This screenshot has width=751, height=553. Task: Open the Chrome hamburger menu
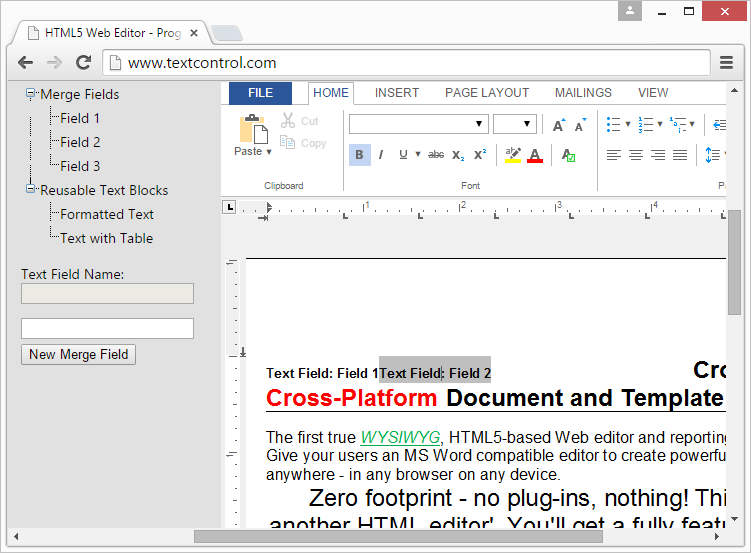[727, 63]
